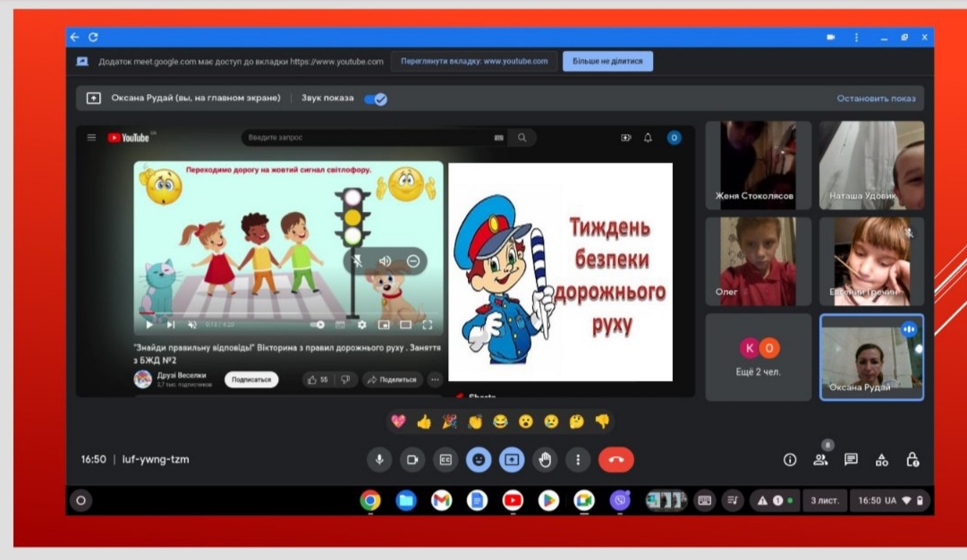Viewport: 967px width, 560px height.
Task: Toggle YouTube autoplay switch
Action: [318, 325]
